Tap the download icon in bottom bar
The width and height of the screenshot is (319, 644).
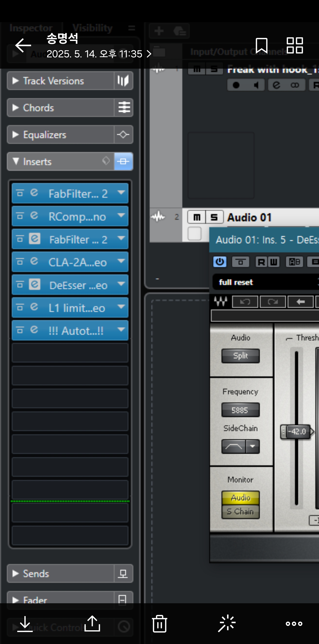(25, 624)
